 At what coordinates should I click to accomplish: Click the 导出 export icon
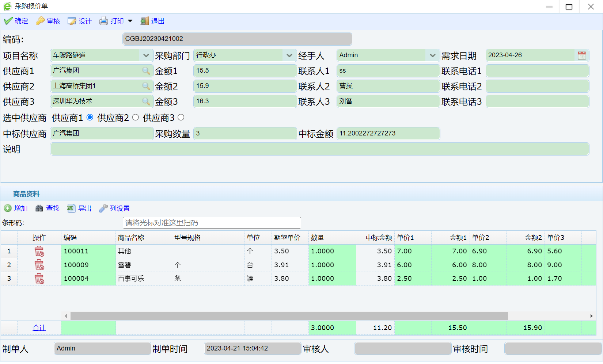pos(71,208)
